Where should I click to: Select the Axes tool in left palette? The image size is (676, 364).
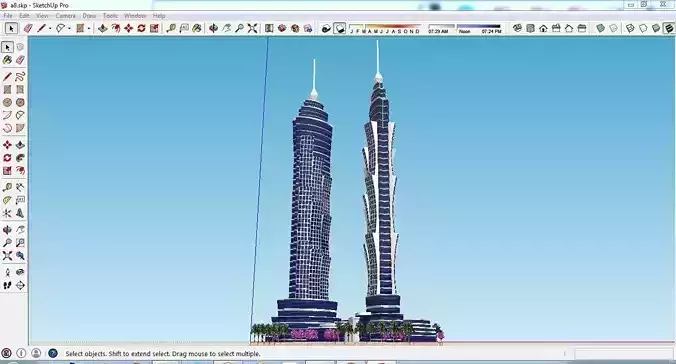point(7,213)
